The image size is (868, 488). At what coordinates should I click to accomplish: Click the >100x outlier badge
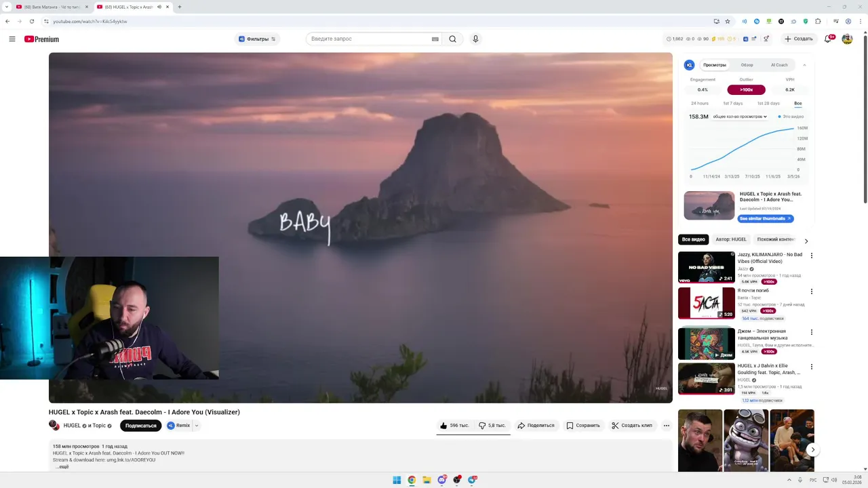[747, 89]
